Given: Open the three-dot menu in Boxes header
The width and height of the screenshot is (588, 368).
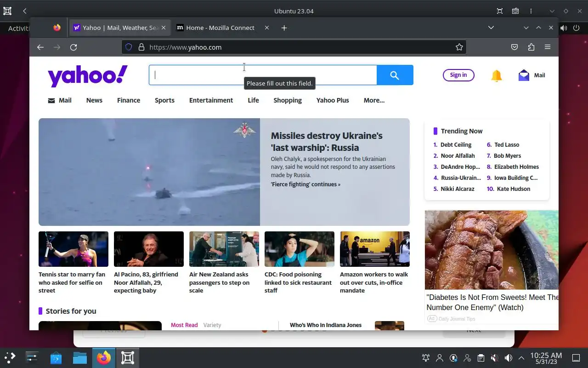Looking at the screenshot, I should (x=531, y=11).
